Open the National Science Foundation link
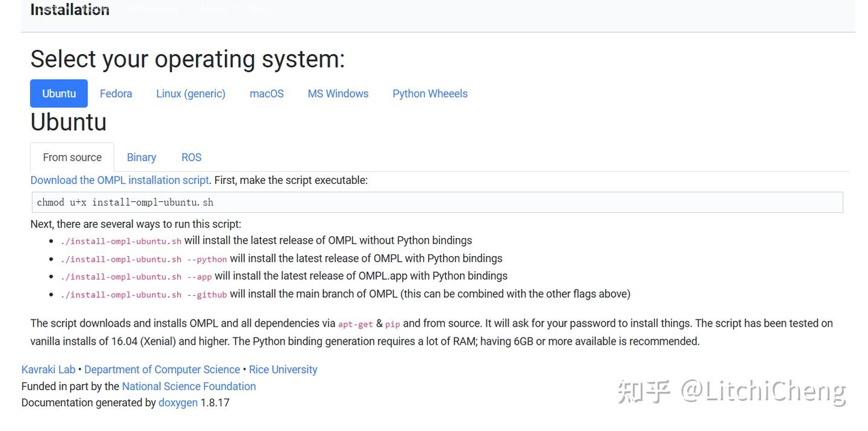The image size is (868, 431). coord(189,386)
